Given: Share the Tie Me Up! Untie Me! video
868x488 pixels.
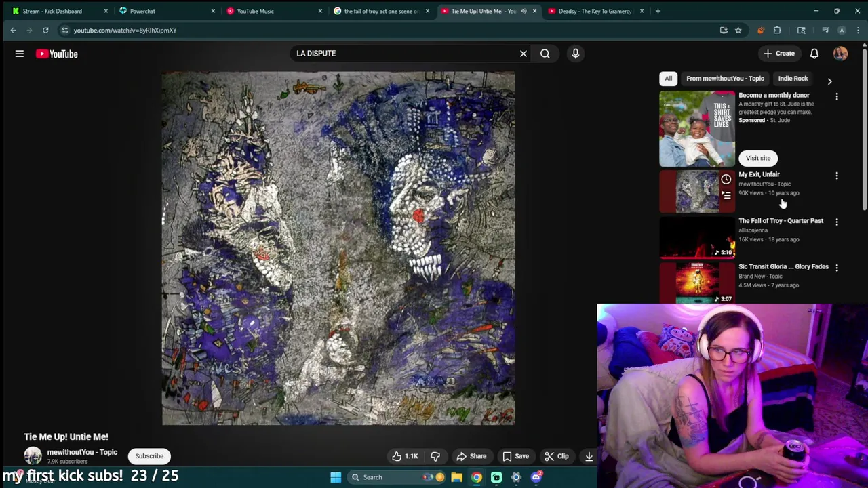Looking at the screenshot, I should (471, 456).
